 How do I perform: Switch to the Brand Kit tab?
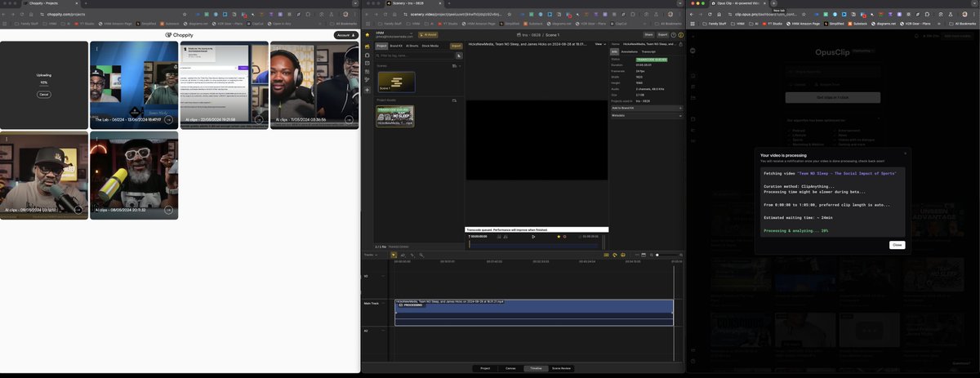(395, 46)
